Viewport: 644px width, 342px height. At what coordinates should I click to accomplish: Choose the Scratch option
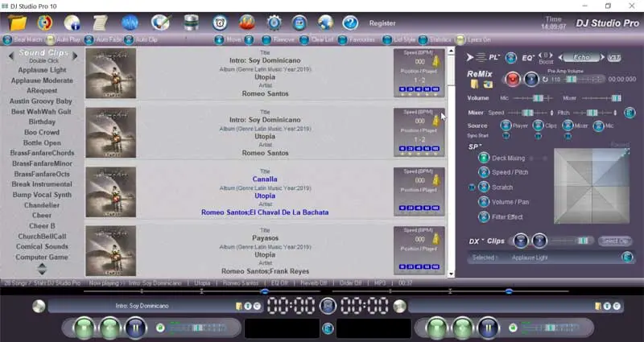click(484, 187)
